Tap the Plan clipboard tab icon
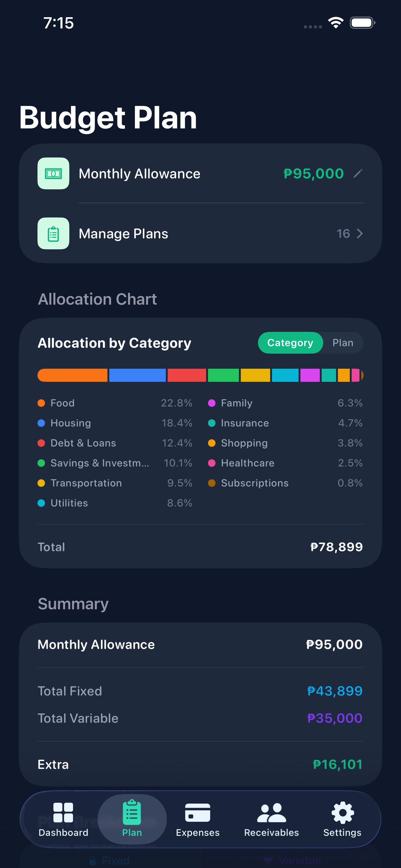The width and height of the screenshot is (401, 868). [x=132, y=812]
